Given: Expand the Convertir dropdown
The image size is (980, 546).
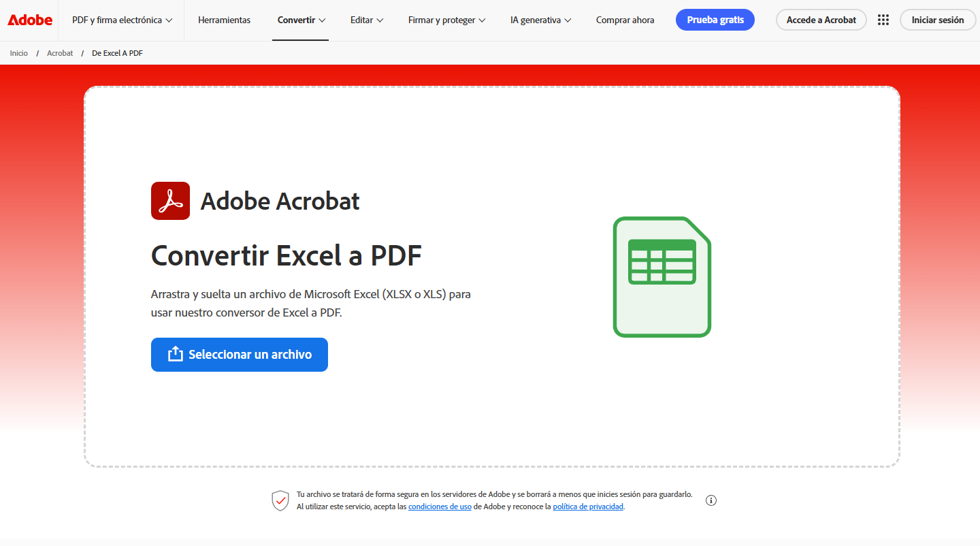Looking at the screenshot, I should [x=301, y=20].
